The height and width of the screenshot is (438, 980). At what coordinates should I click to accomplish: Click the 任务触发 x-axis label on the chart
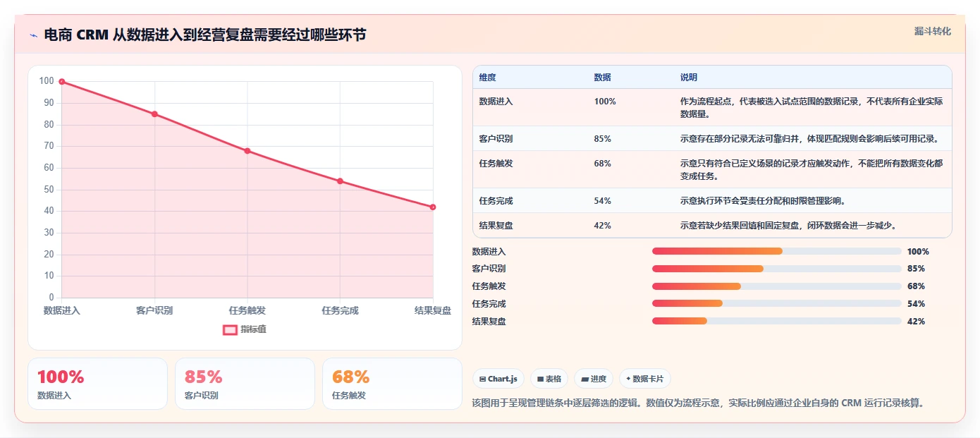coord(247,310)
